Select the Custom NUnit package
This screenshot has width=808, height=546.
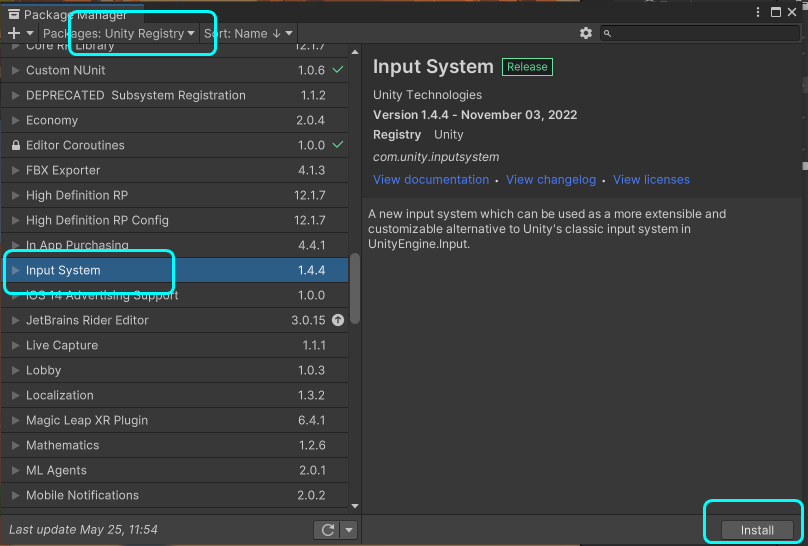175,70
